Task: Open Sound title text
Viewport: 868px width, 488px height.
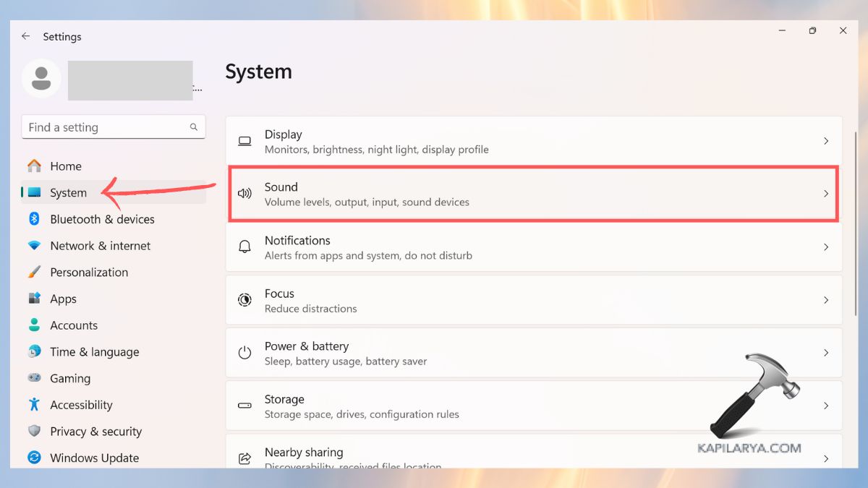Action: [x=281, y=187]
